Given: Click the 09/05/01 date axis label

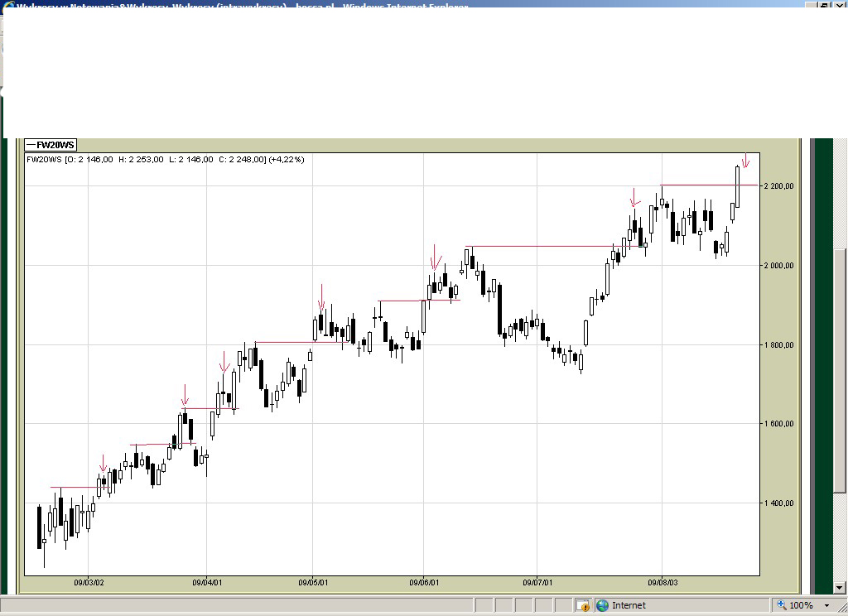Looking at the screenshot, I should point(313,583).
